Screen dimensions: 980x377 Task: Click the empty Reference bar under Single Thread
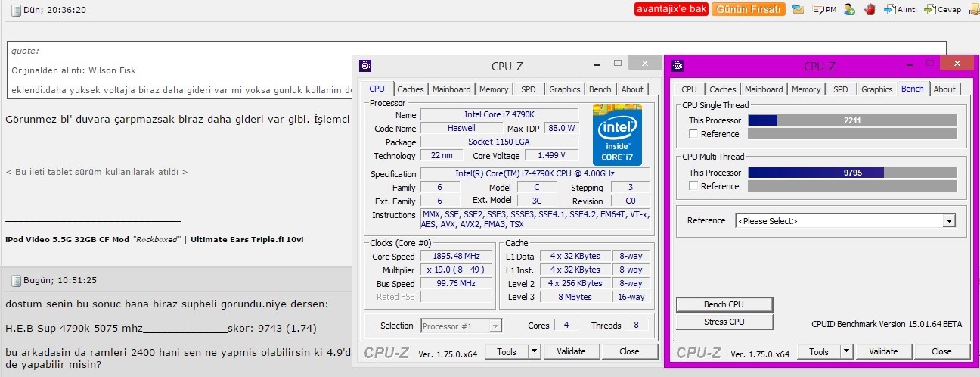click(853, 134)
